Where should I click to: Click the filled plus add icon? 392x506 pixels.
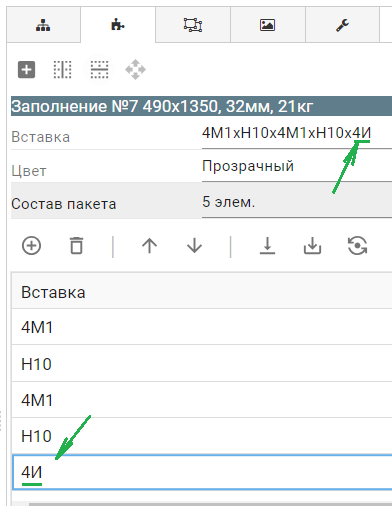coord(26,70)
